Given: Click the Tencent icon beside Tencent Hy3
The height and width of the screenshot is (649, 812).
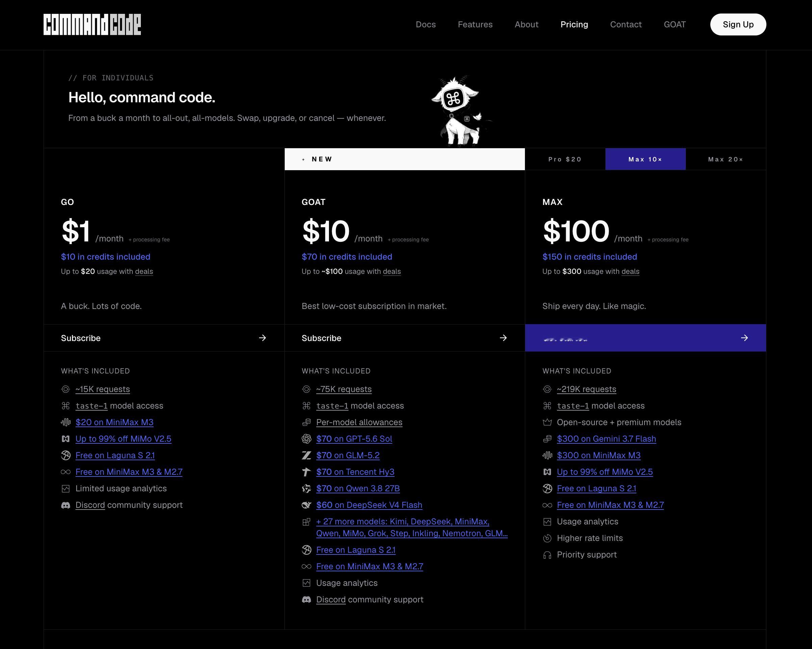Looking at the screenshot, I should (307, 472).
